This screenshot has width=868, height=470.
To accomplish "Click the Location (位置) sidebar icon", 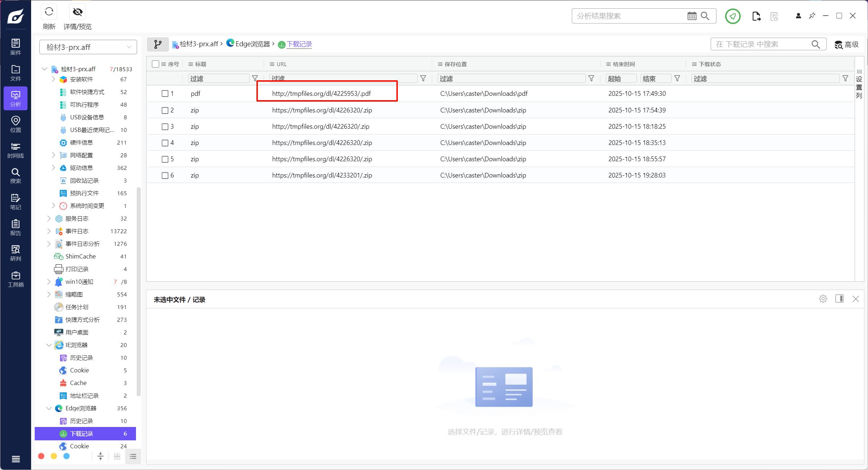I will (16, 124).
